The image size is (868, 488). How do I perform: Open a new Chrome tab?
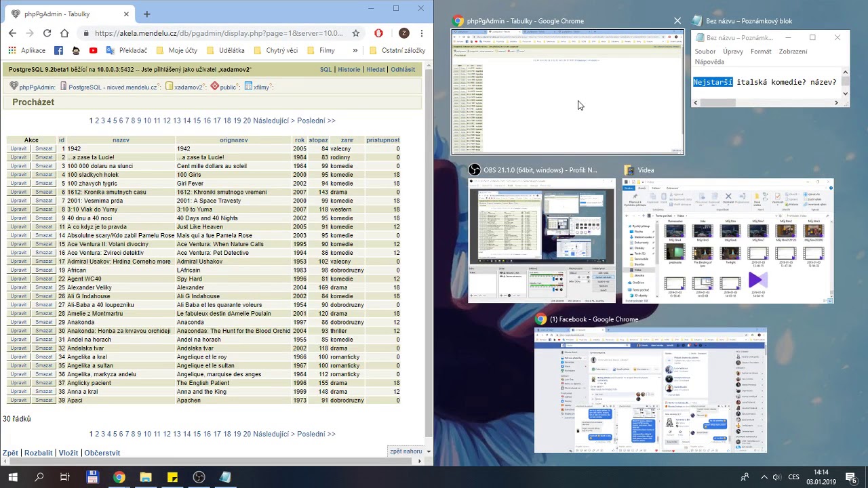[x=146, y=14]
